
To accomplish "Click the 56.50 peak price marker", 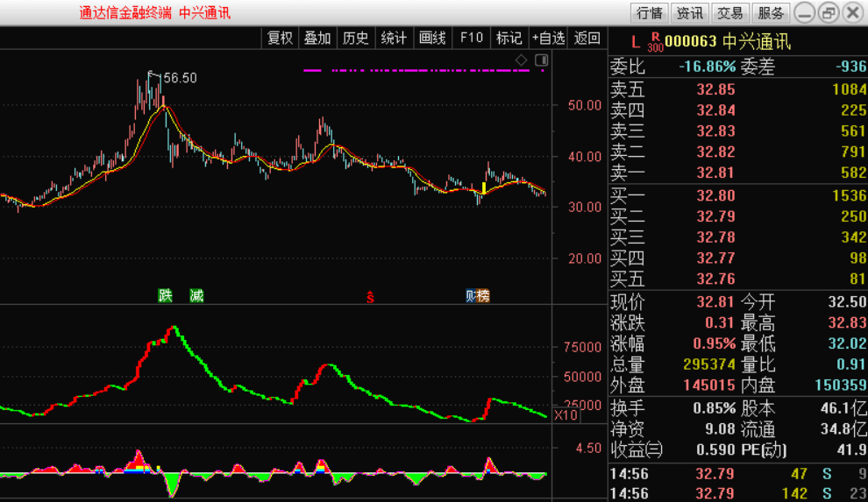I will (180, 78).
